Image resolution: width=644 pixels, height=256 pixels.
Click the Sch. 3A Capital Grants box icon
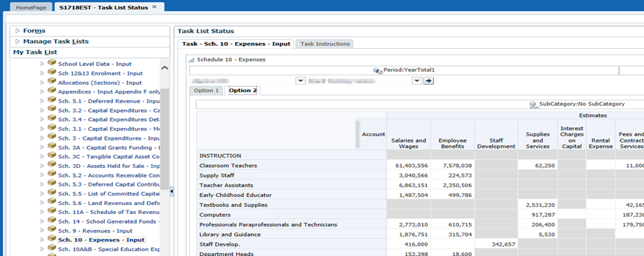click(x=52, y=146)
